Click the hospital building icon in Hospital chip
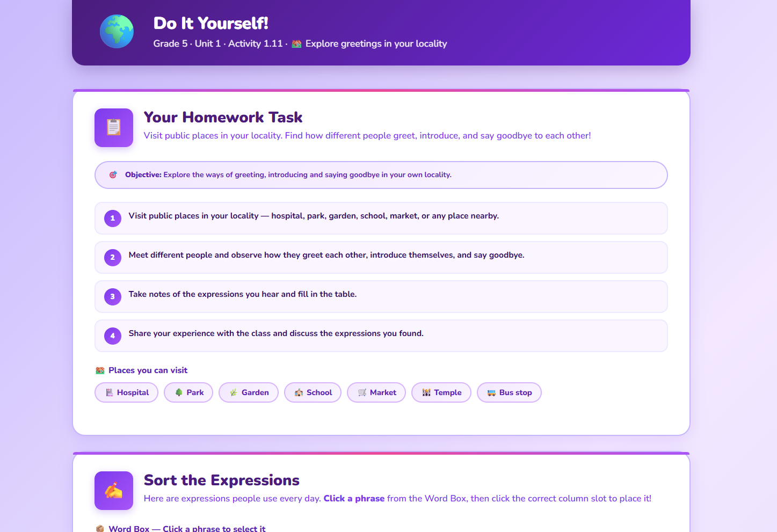The width and height of the screenshot is (777, 532). point(110,392)
